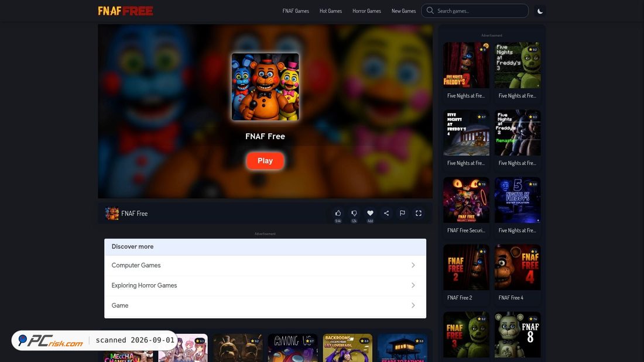The height and width of the screenshot is (362, 644).
Task: Open FNAF Free 2 thumbnail
Action: 466,267
